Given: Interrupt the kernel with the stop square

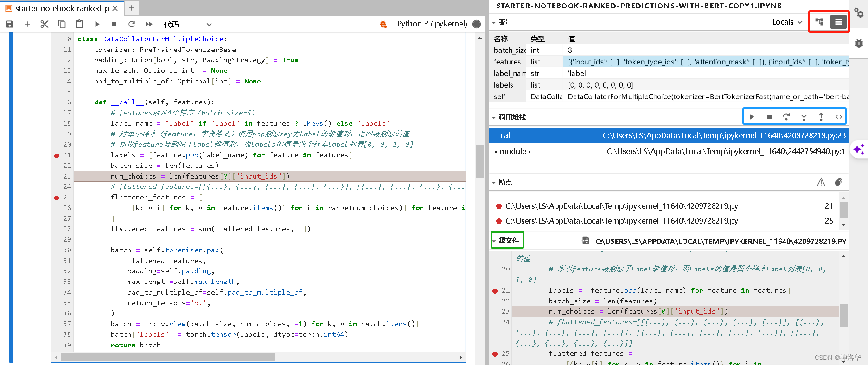Looking at the screenshot, I should tap(114, 24).
